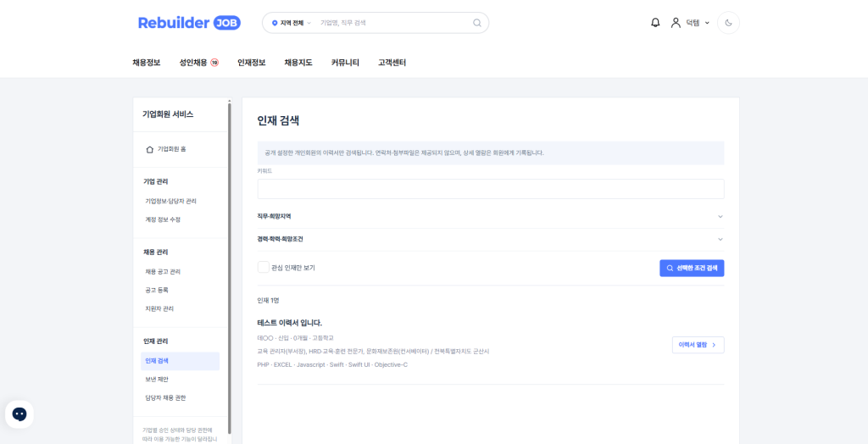Check the 관심 인재만 보기 checkbox
This screenshot has width=868, height=444.
(264, 268)
